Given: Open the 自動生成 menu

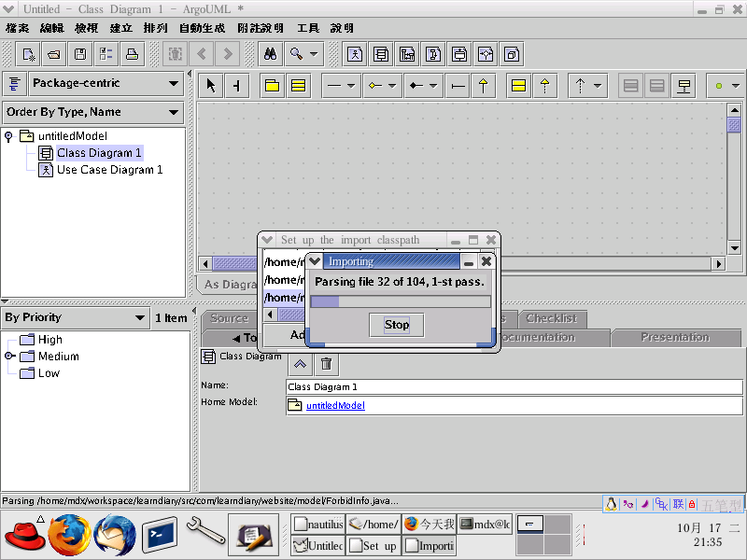Looking at the screenshot, I should click(202, 29).
